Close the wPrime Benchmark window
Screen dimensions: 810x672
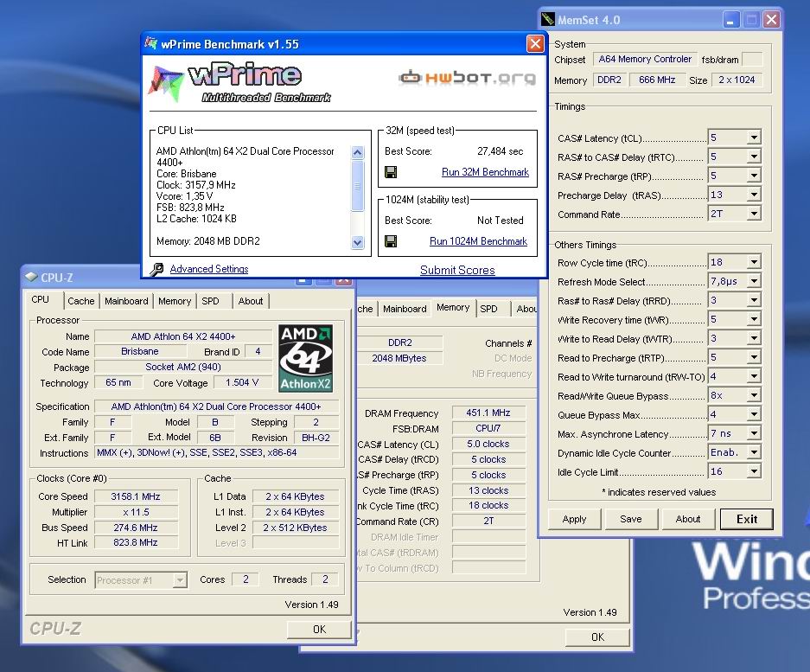pos(535,44)
